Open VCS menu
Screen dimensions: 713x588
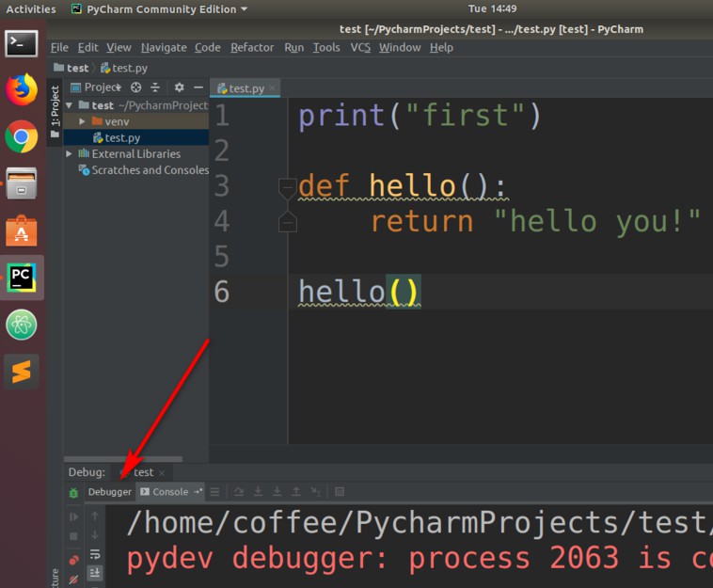(360, 47)
